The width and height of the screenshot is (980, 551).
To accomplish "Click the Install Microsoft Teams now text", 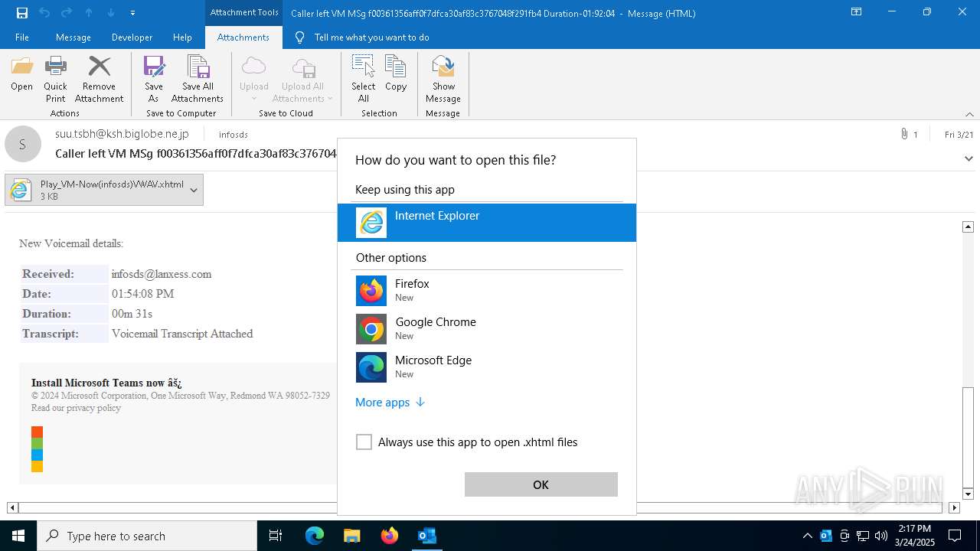I will (106, 383).
